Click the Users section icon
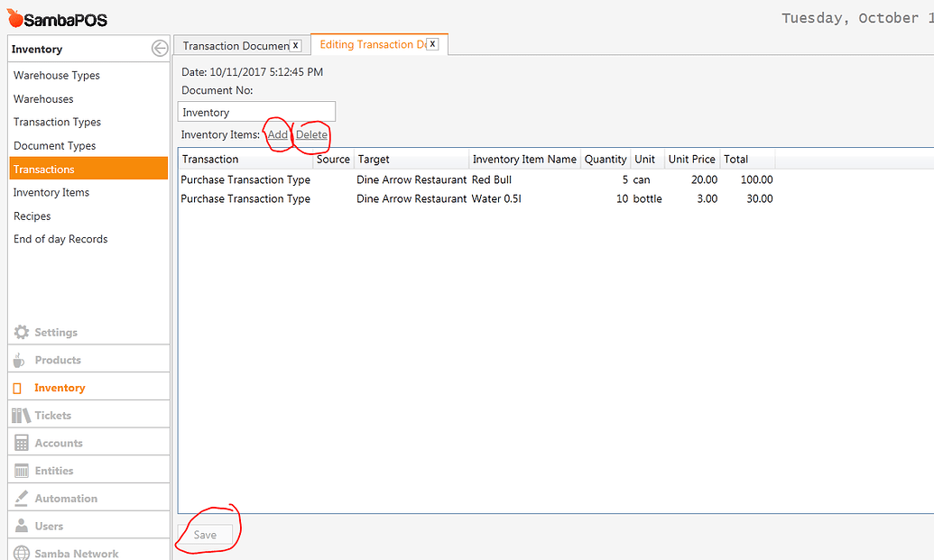Screen dimensions: 934x560 click(20, 525)
